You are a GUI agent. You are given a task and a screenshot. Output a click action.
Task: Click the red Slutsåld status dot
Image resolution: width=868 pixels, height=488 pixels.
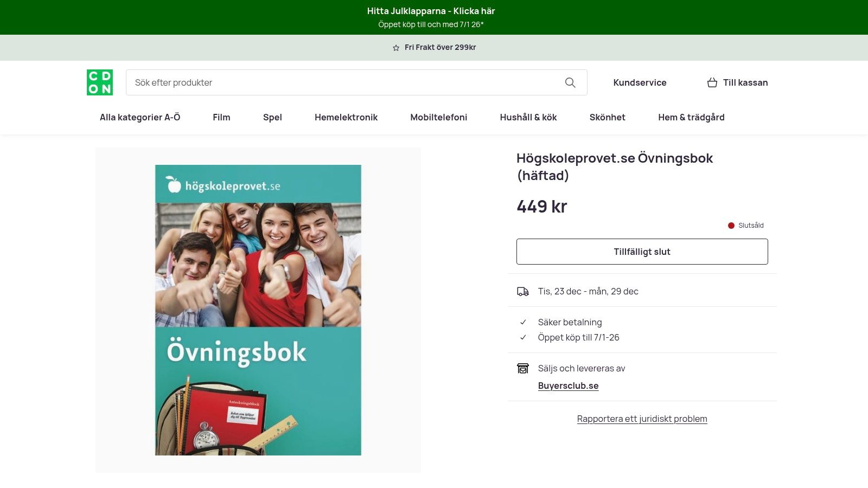coord(731,226)
